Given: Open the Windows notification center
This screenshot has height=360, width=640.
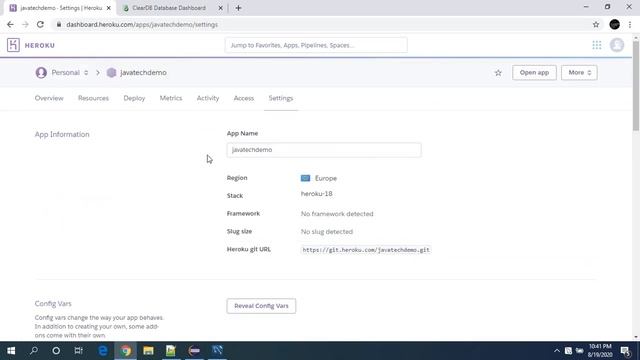Looking at the screenshot, I should click(625, 351).
